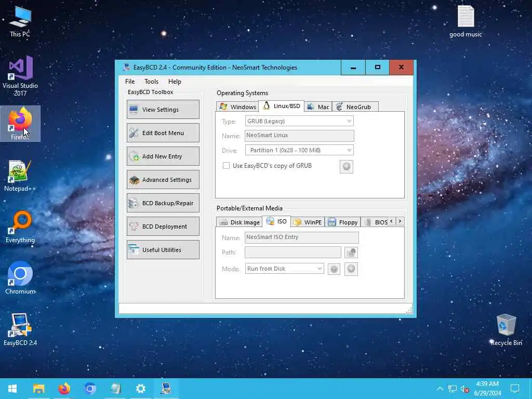This screenshot has height=399, width=532.
Task: Click the help icon beside Mode dropdown
Action: click(334, 270)
